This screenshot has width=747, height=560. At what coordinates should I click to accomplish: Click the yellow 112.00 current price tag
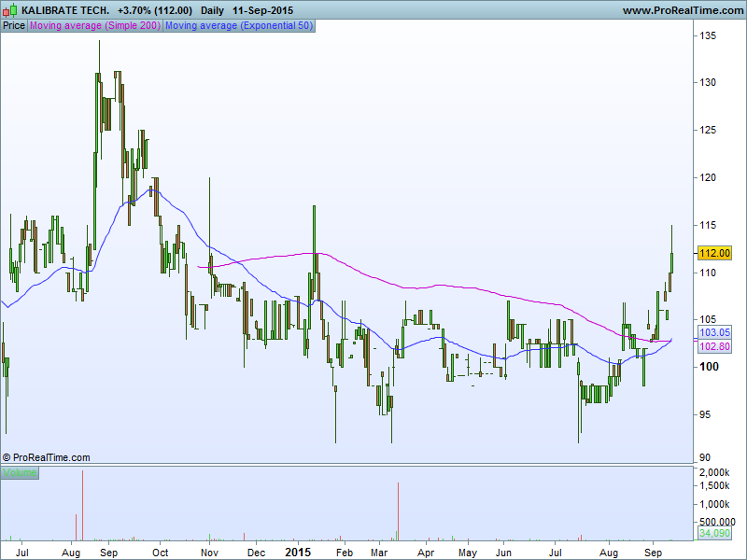point(714,253)
